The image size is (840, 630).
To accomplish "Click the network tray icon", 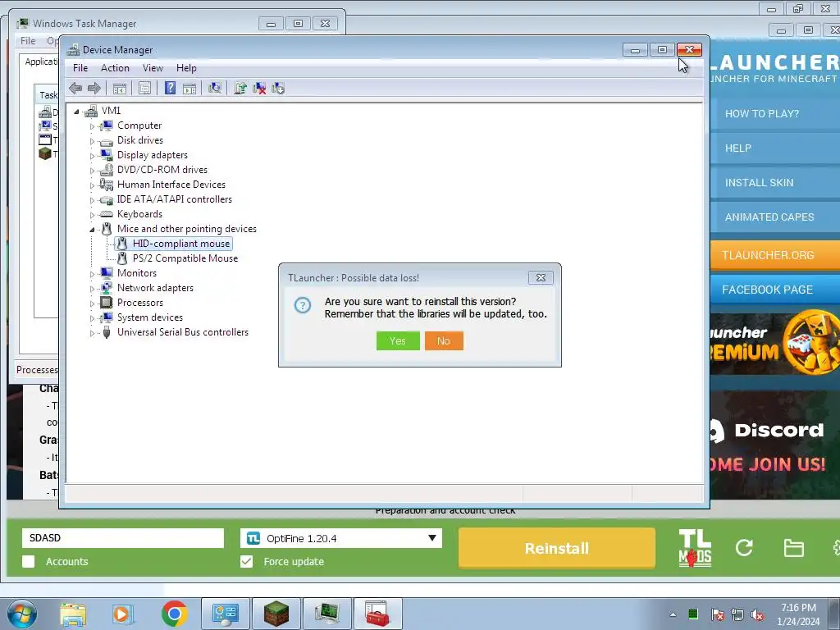I will pos(737,614).
